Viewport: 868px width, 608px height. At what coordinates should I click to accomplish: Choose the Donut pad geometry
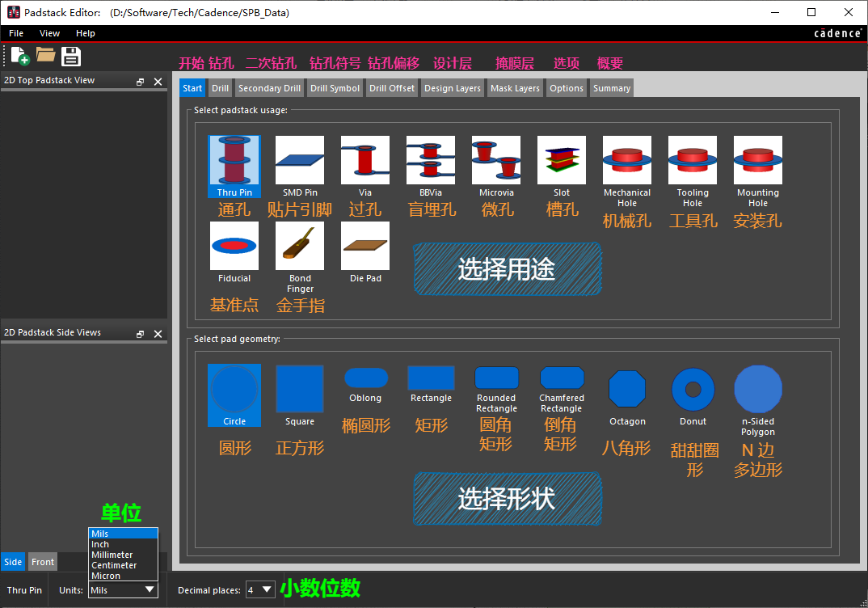[x=693, y=391]
